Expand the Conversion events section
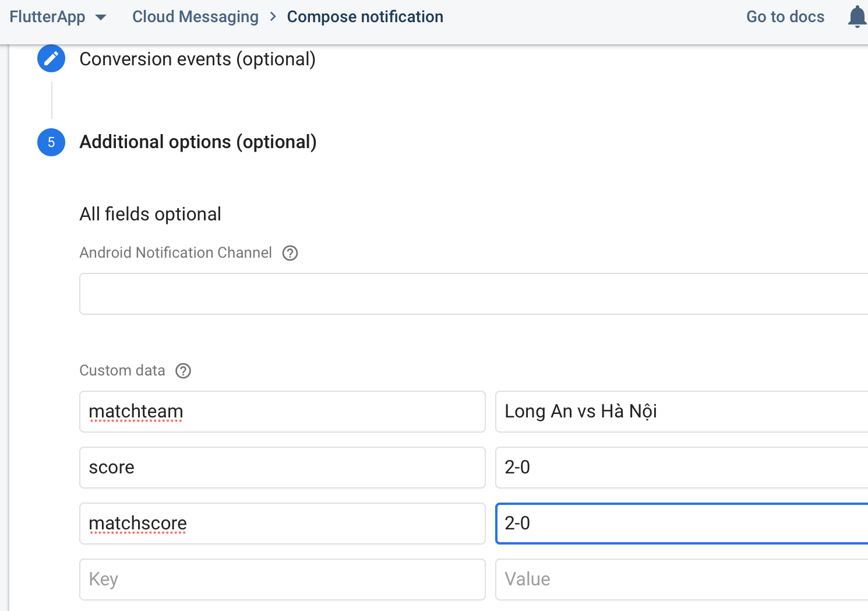This screenshot has width=868, height=611. pos(197,59)
